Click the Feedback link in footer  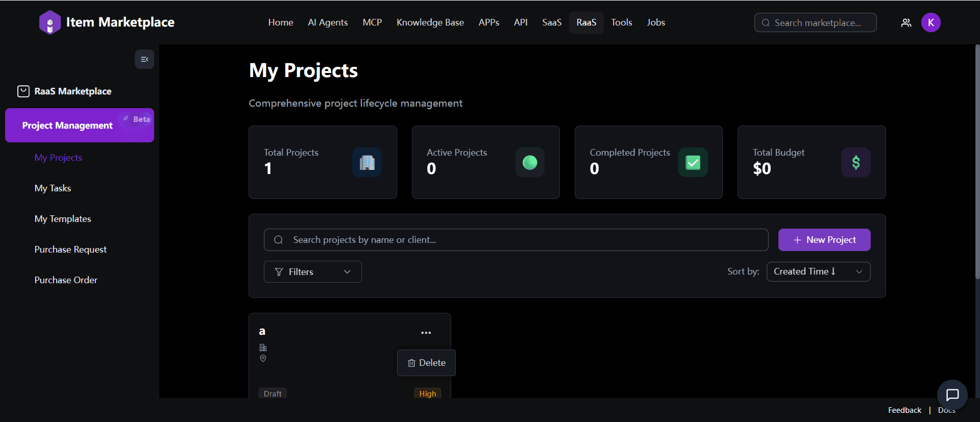[x=904, y=410]
